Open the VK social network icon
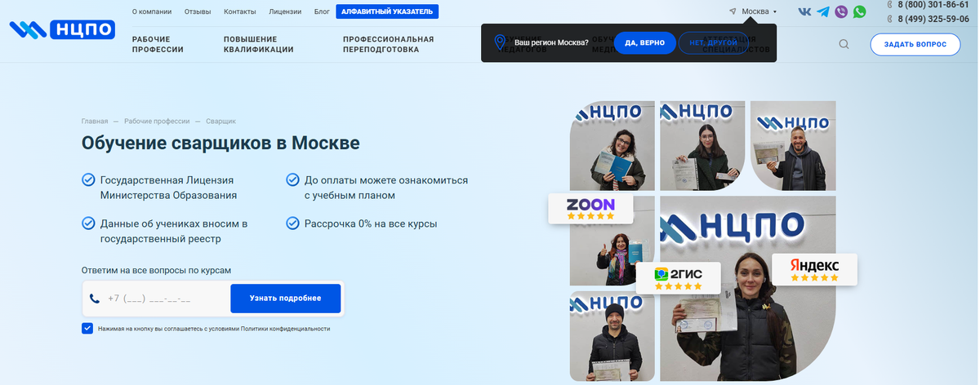980x385 pixels. click(804, 12)
